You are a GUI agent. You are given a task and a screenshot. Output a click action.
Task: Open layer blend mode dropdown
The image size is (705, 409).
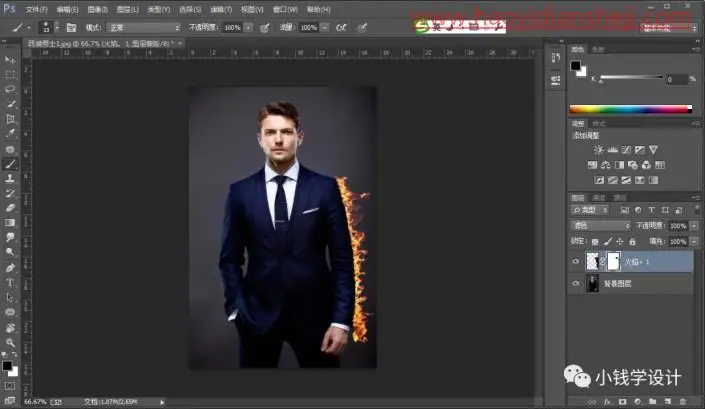pos(600,225)
